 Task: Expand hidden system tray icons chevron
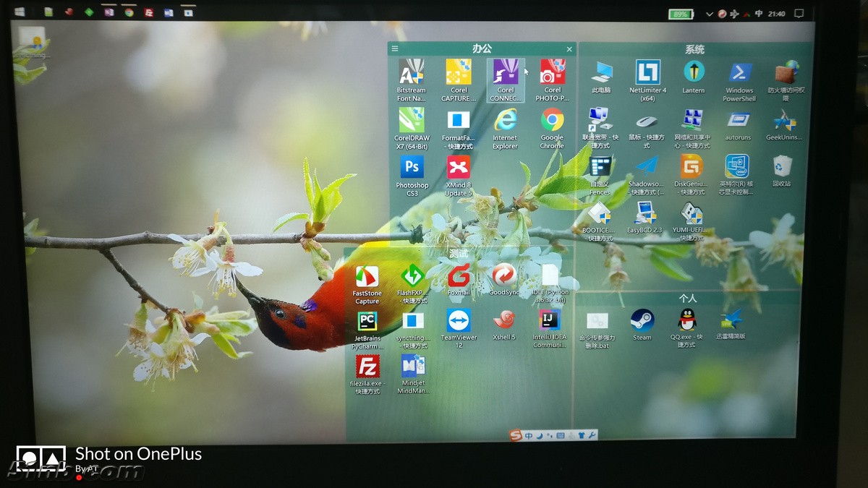pos(710,14)
